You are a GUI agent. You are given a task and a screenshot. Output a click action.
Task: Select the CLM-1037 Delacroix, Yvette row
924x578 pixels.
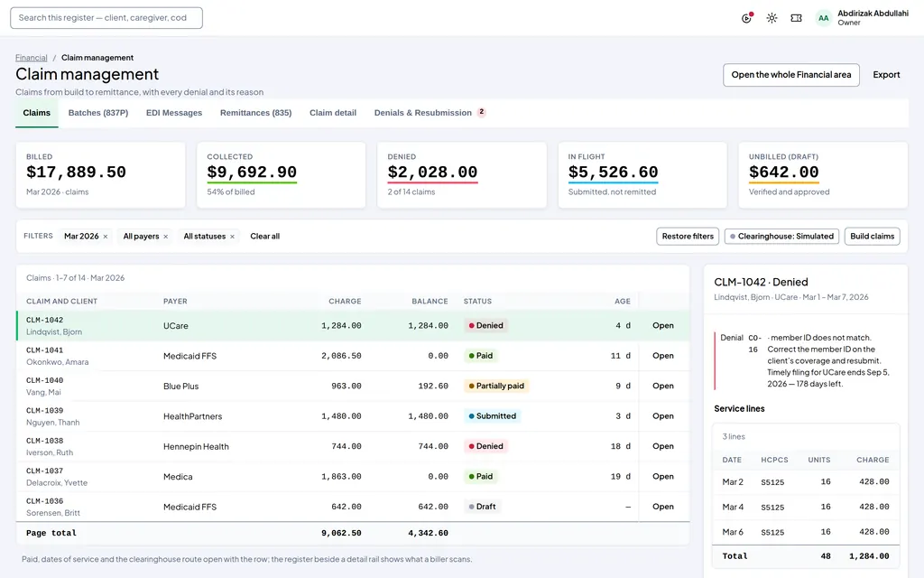coord(353,477)
